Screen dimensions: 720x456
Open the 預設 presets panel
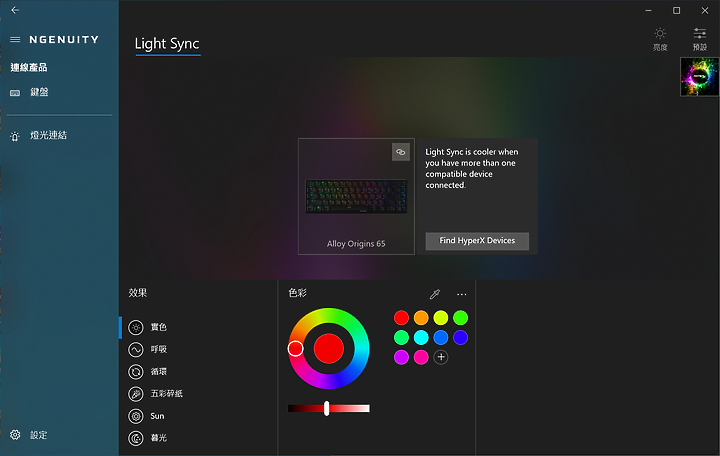click(x=700, y=39)
